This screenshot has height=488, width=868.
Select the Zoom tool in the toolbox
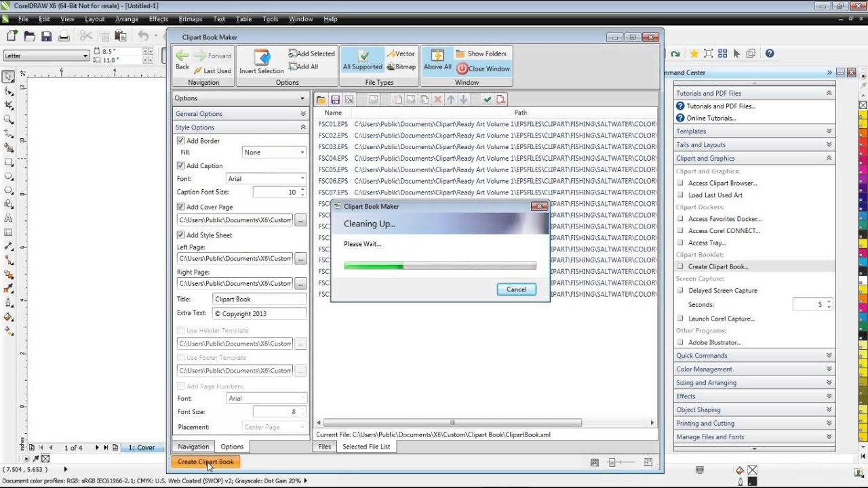[9, 119]
